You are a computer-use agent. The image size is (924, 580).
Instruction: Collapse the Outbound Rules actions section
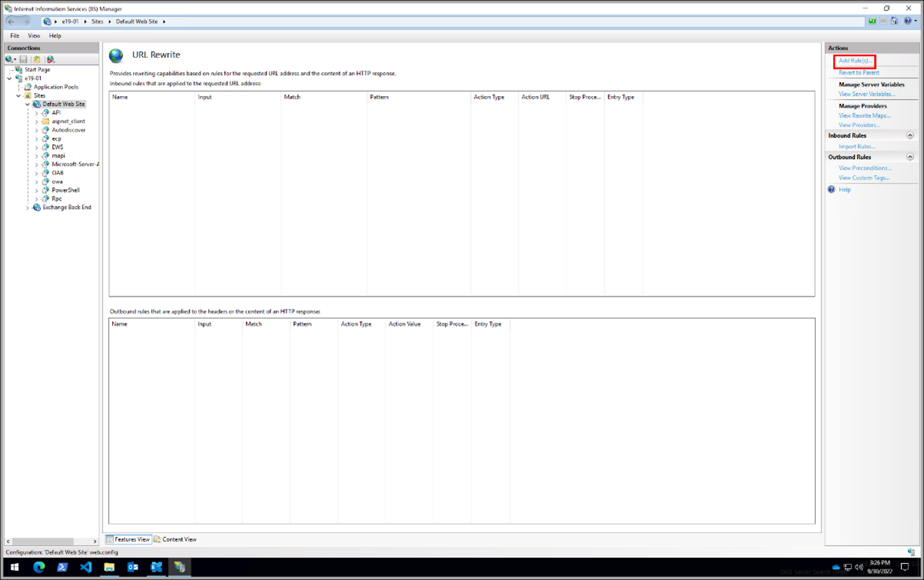pos(910,157)
